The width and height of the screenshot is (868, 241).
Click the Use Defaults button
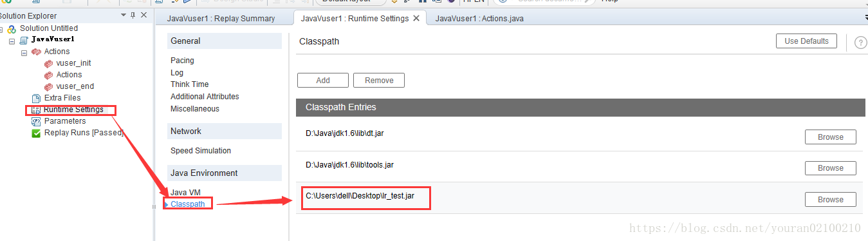pos(806,41)
